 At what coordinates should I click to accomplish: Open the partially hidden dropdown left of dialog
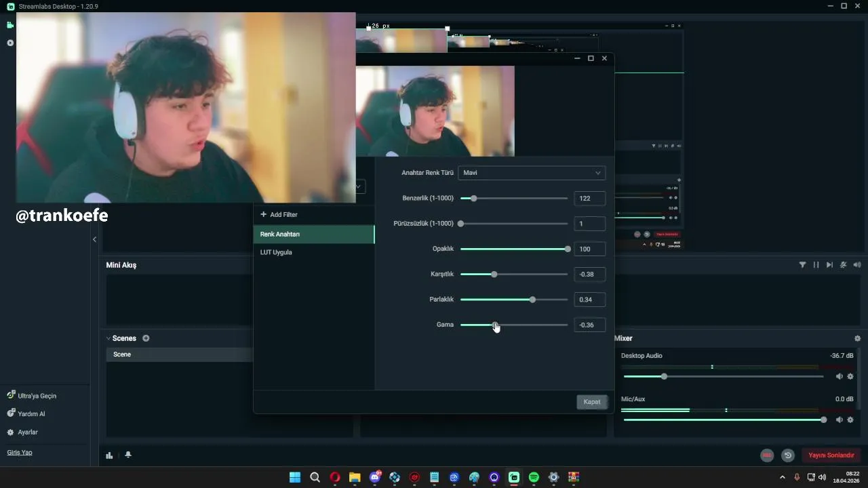click(x=360, y=186)
